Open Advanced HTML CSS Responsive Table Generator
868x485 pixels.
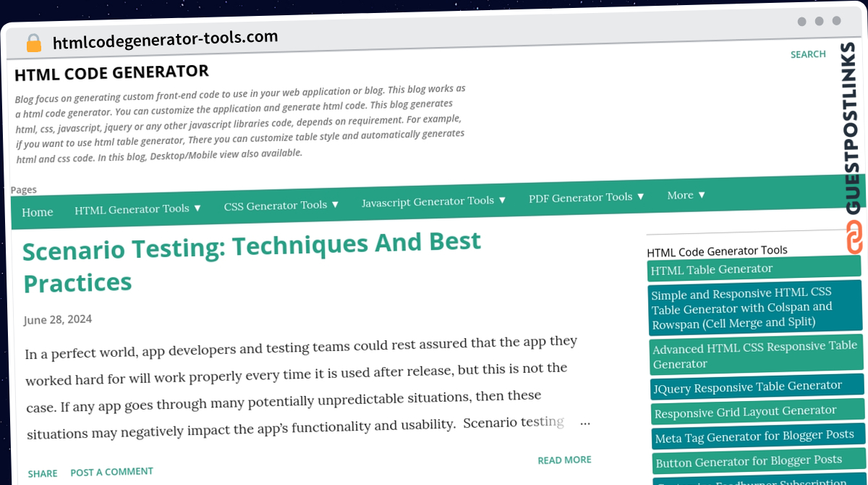[x=755, y=354]
